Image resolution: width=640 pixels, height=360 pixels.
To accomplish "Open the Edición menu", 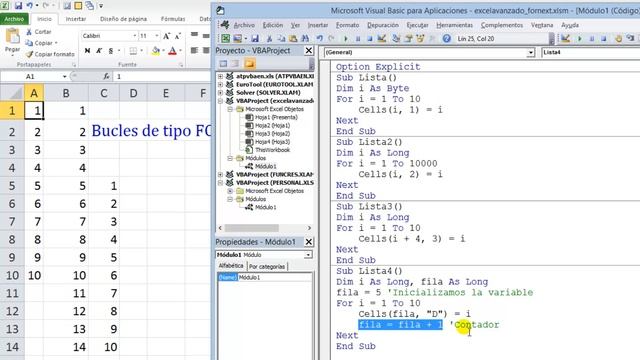I will pyautogui.click(x=273, y=25).
